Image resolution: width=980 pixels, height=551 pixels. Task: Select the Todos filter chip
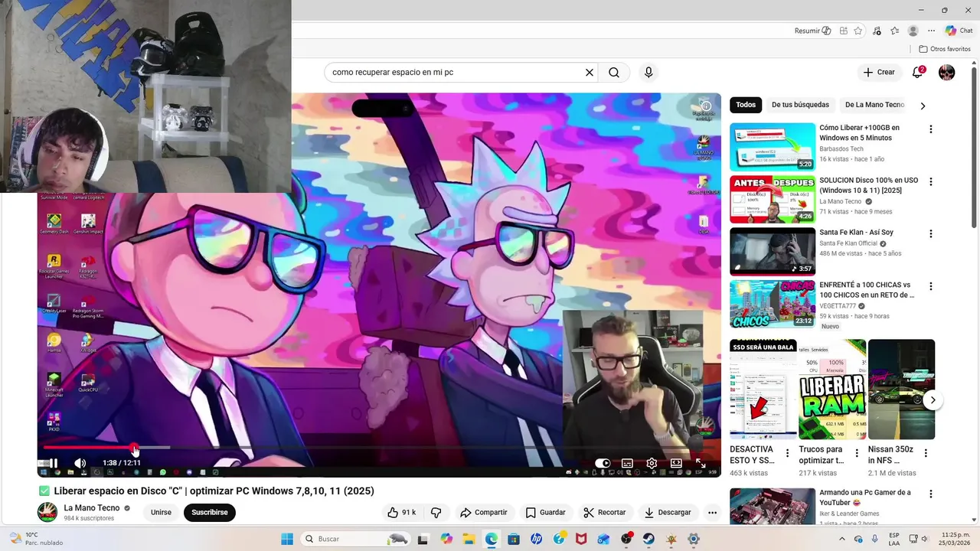pyautogui.click(x=746, y=105)
